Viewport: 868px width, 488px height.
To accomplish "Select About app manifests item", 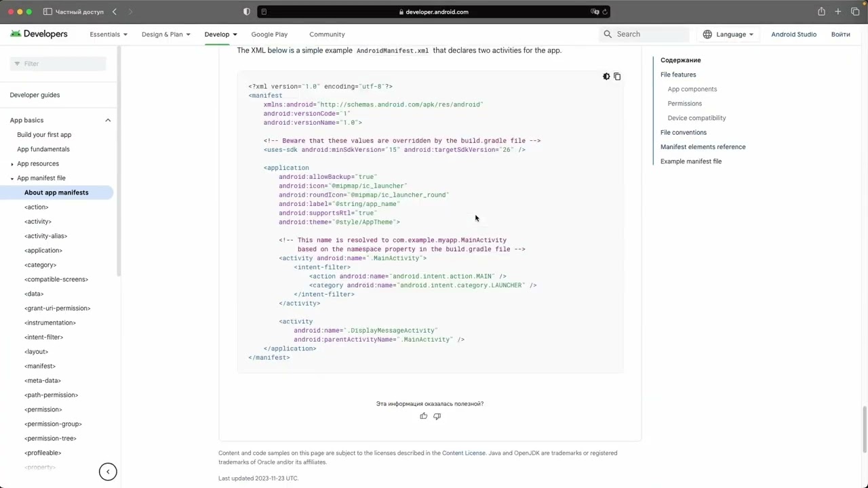I will click(x=56, y=192).
